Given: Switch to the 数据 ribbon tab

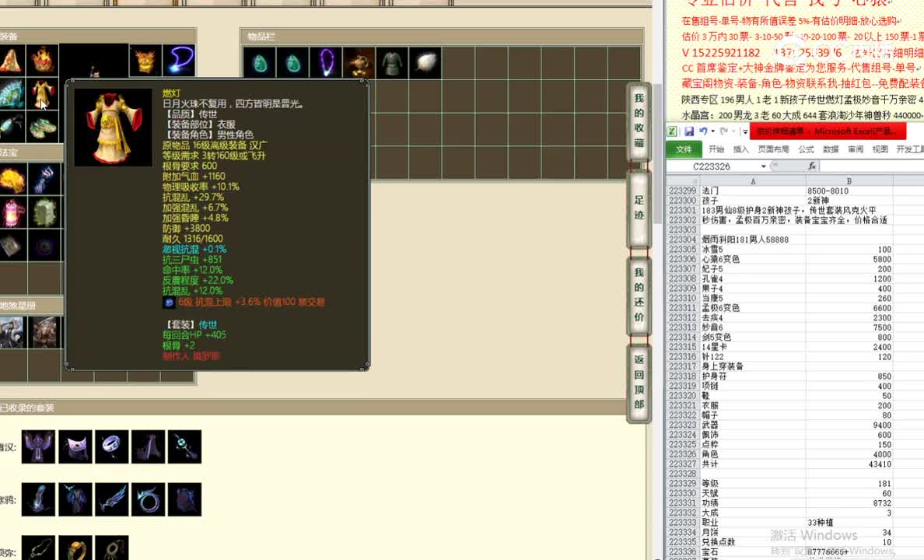Looking at the screenshot, I should [x=831, y=149].
